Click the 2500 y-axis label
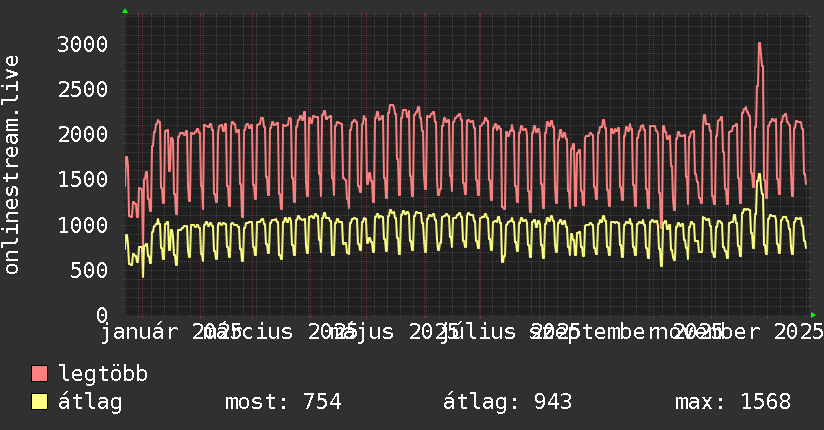Image resolution: width=824 pixels, height=430 pixels. [x=83, y=89]
